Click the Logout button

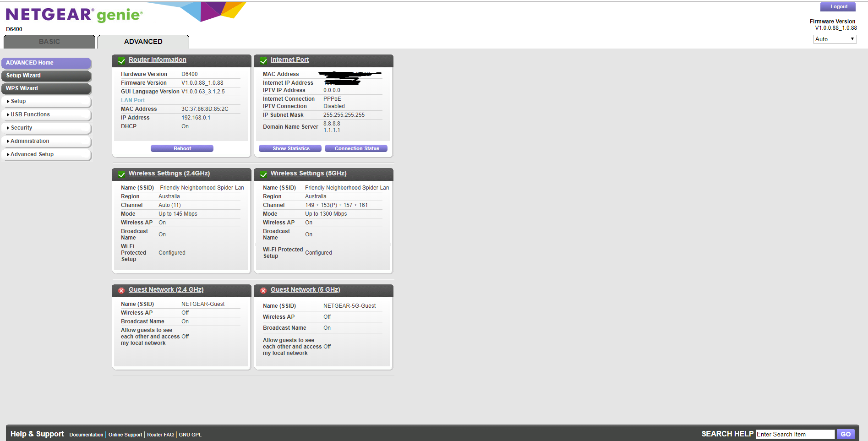[x=838, y=7]
